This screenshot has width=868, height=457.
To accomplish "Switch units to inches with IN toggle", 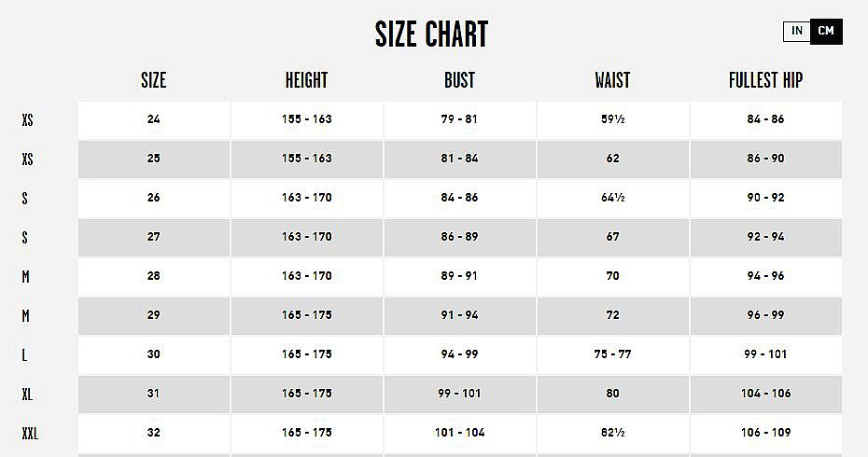I will (797, 32).
